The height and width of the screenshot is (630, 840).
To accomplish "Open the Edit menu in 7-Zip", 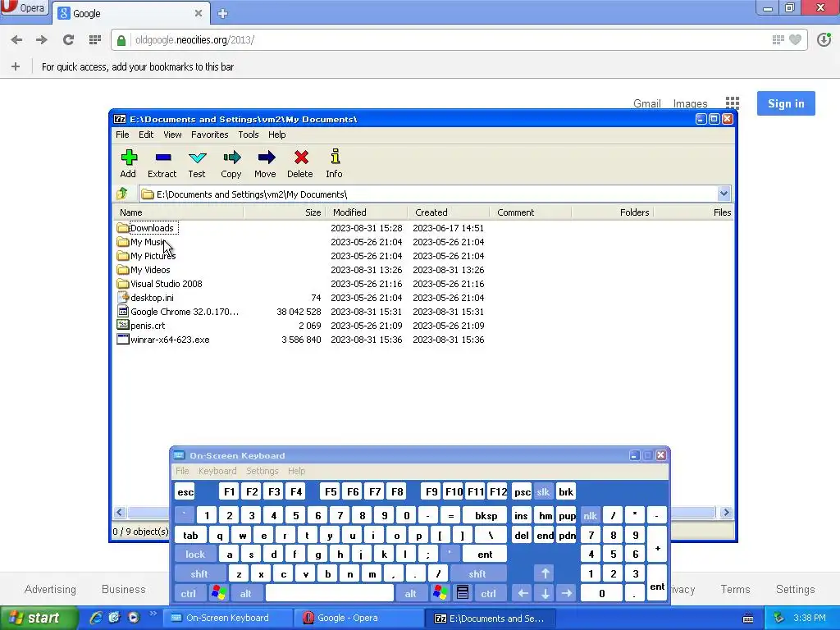I will tap(146, 135).
